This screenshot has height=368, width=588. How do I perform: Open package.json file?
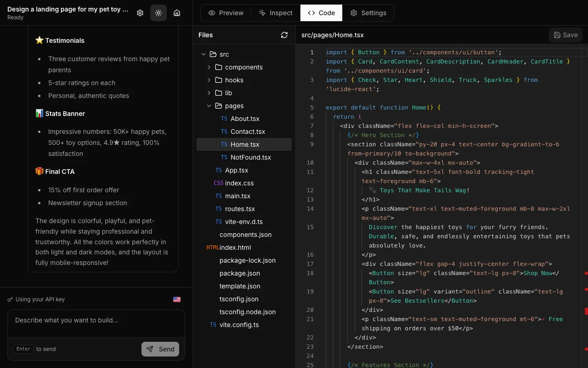point(244,273)
